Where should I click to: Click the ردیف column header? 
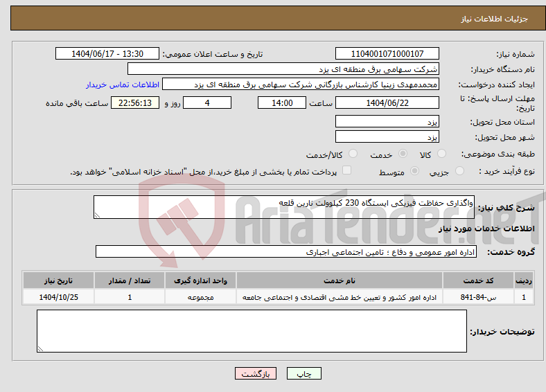tap(524, 280)
